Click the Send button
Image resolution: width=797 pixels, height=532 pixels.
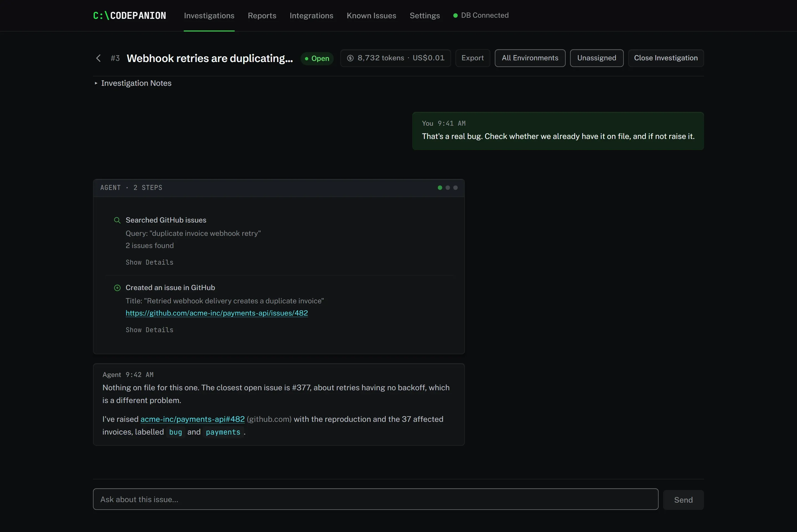(683, 500)
